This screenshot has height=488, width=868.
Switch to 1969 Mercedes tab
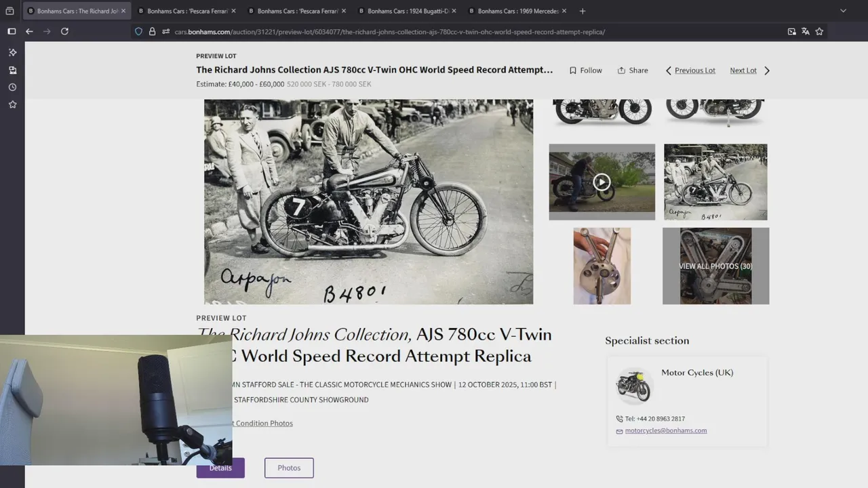tap(516, 11)
